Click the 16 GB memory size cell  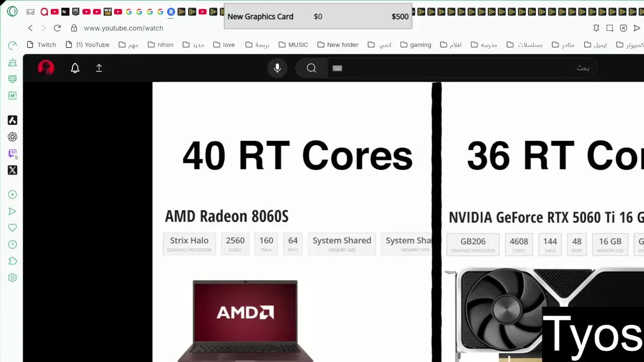pyautogui.click(x=610, y=245)
